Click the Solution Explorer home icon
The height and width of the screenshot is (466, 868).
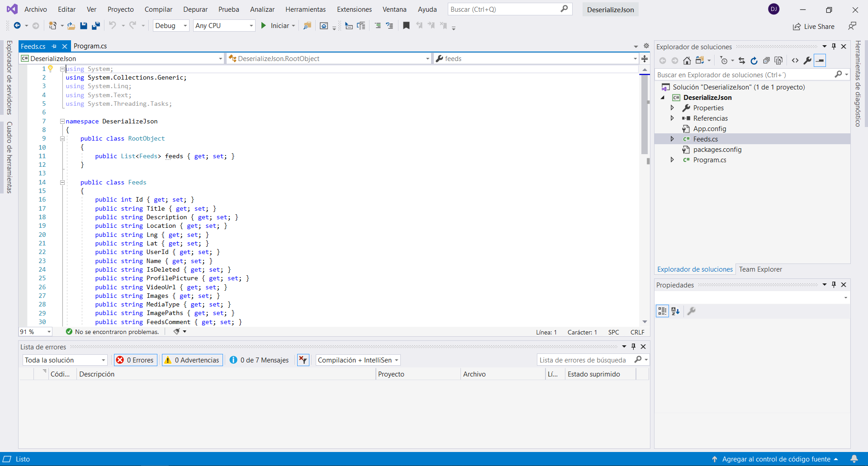point(687,61)
